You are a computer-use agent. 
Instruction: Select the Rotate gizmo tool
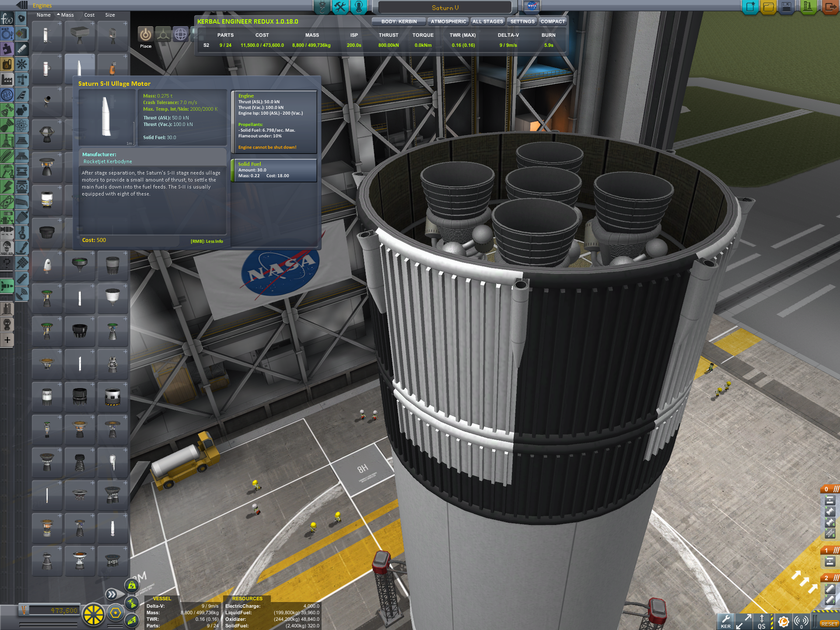tap(181, 34)
